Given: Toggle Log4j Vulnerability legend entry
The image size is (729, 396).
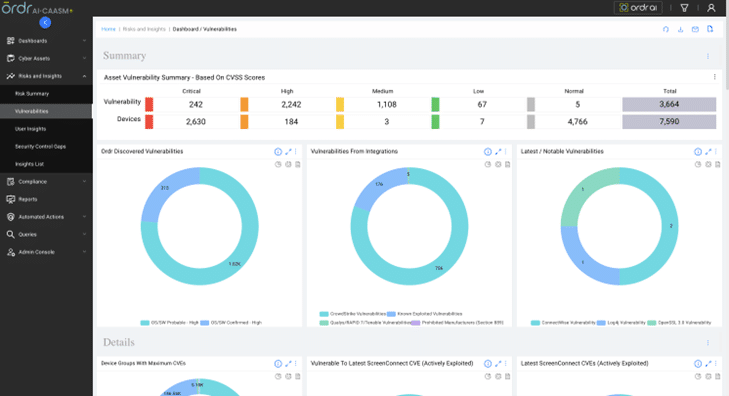Looking at the screenshot, I should tap(621, 323).
